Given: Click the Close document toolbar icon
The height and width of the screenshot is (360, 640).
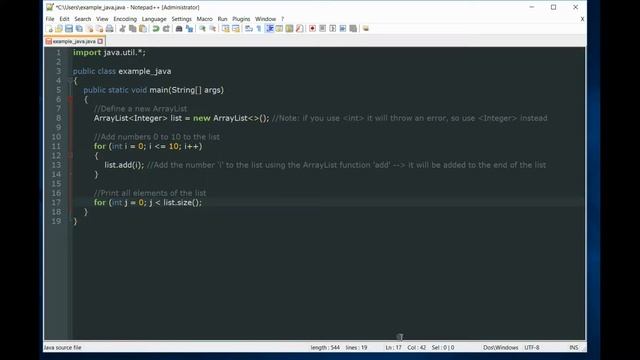Looking at the screenshot, I should [89, 29].
